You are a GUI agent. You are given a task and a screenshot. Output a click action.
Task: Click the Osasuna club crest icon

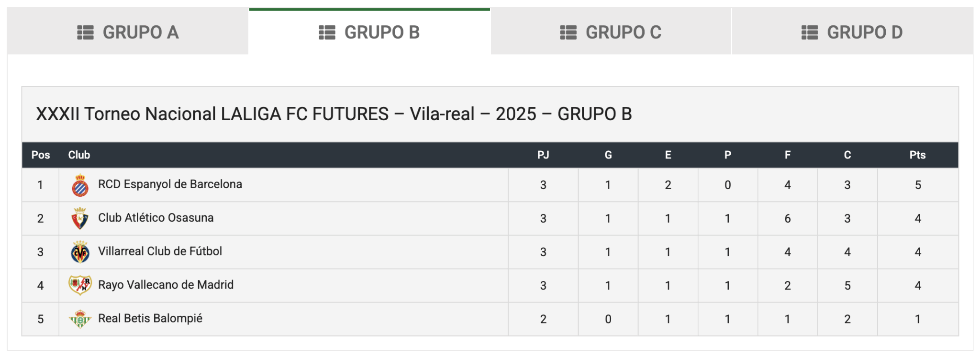(x=80, y=218)
